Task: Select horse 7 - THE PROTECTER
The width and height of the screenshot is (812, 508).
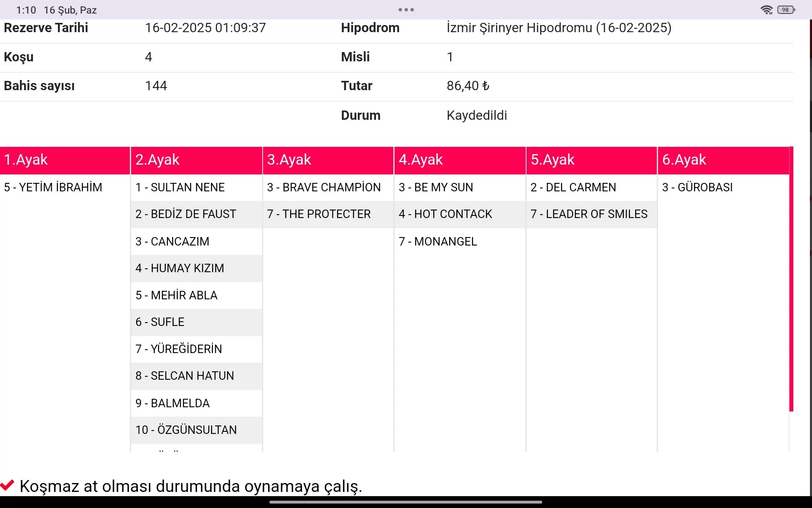Action: click(319, 214)
